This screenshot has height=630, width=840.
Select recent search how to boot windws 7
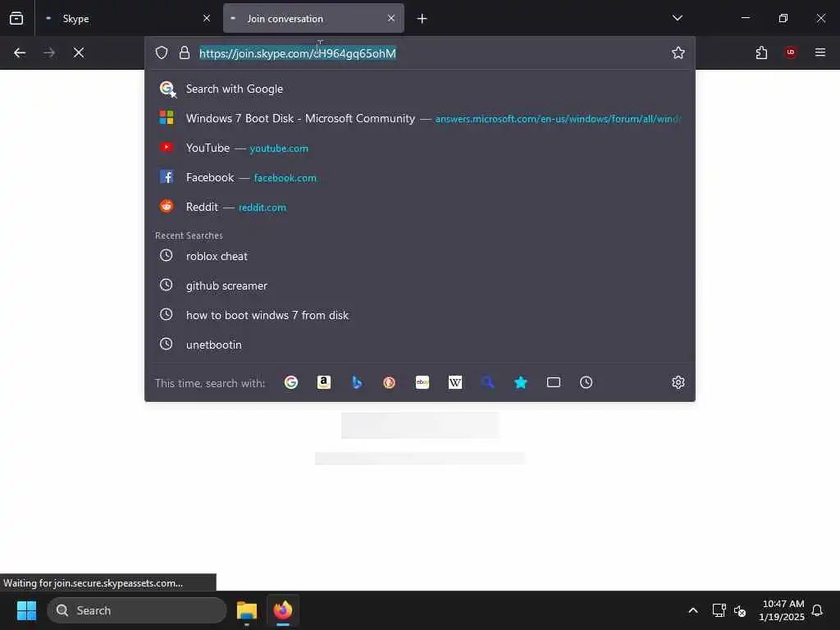click(x=420, y=315)
